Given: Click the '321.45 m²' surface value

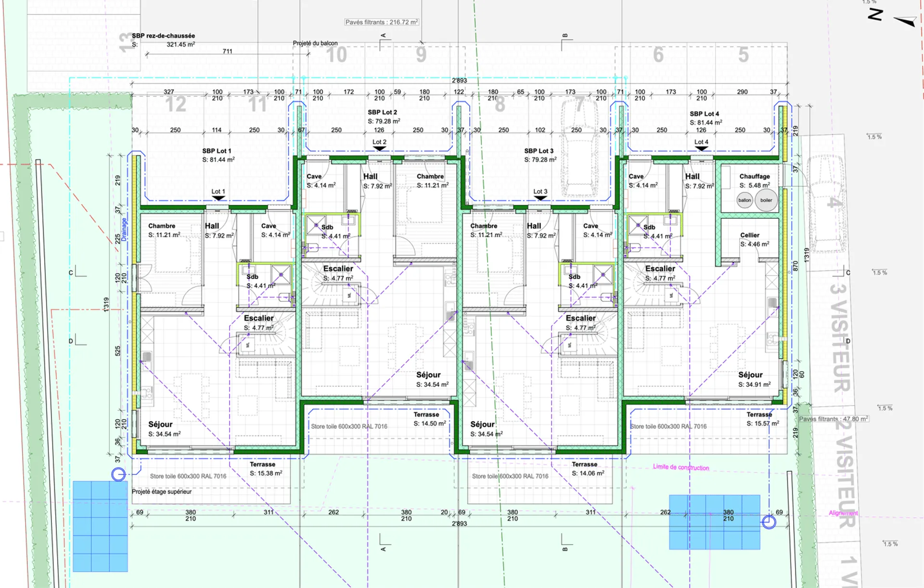Looking at the screenshot, I should point(181,44).
